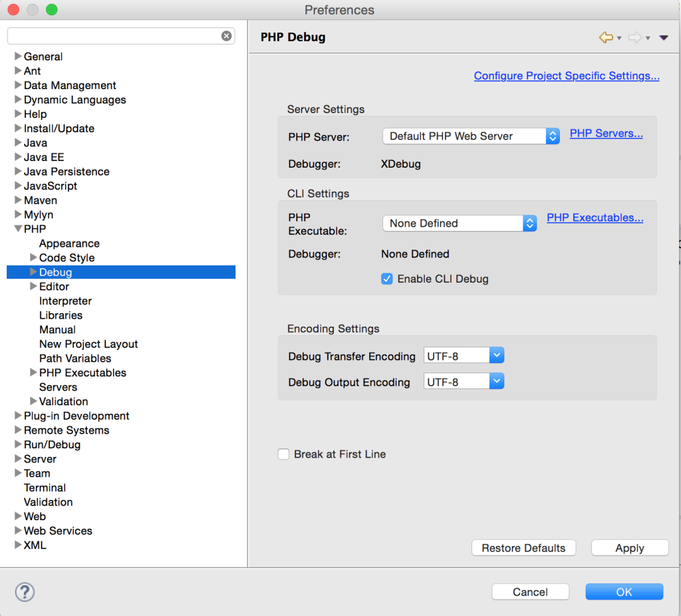Image resolution: width=681 pixels, height=616 pixels.
Task: Click the Restore Defaults button
Action: (x=523, y=548)
